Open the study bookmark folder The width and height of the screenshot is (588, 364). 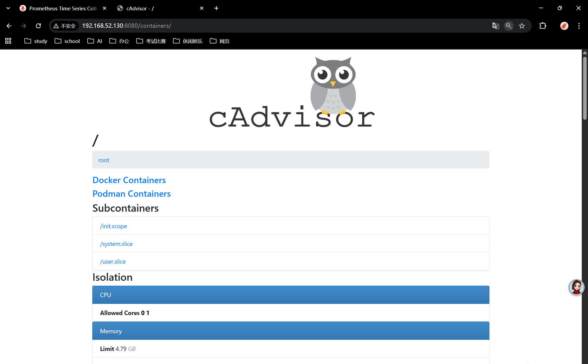click(x=36, y=41)
